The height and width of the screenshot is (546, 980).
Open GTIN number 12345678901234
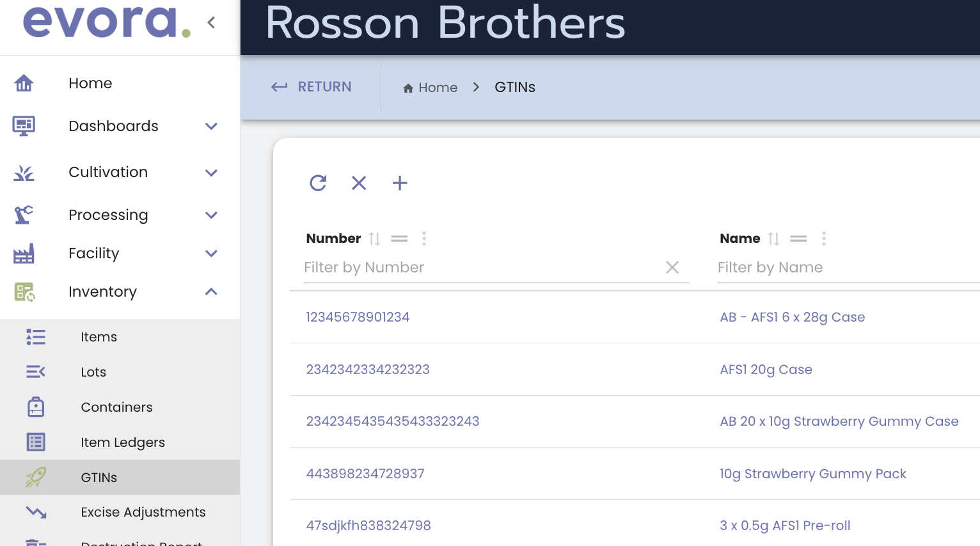pyautogui.click(x=358, y=317)
